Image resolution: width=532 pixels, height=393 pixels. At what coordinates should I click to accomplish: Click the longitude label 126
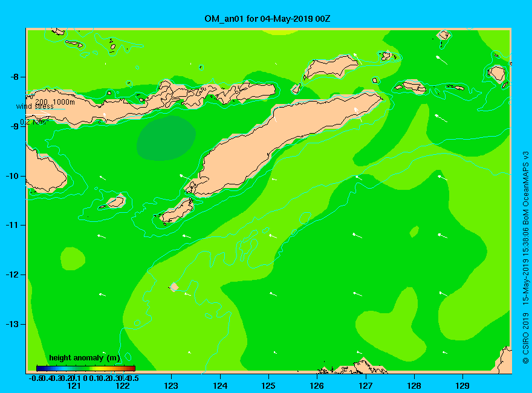pos(317,386)
